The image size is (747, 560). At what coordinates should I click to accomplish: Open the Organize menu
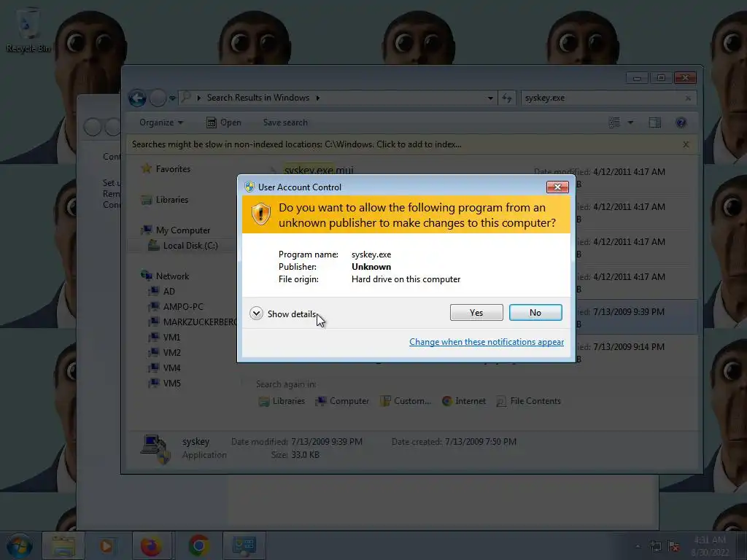(x=161, y=122)
